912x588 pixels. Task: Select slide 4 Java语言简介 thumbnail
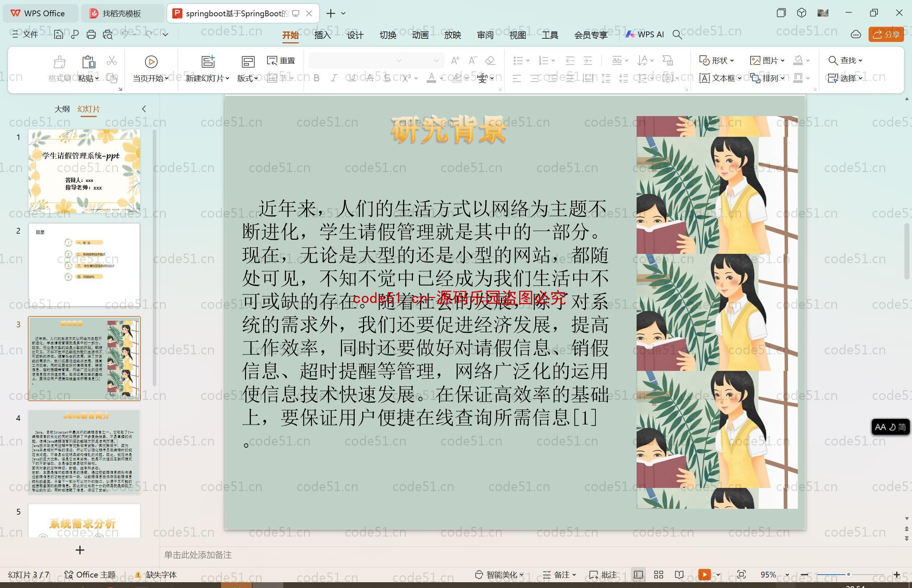[84, 452]
